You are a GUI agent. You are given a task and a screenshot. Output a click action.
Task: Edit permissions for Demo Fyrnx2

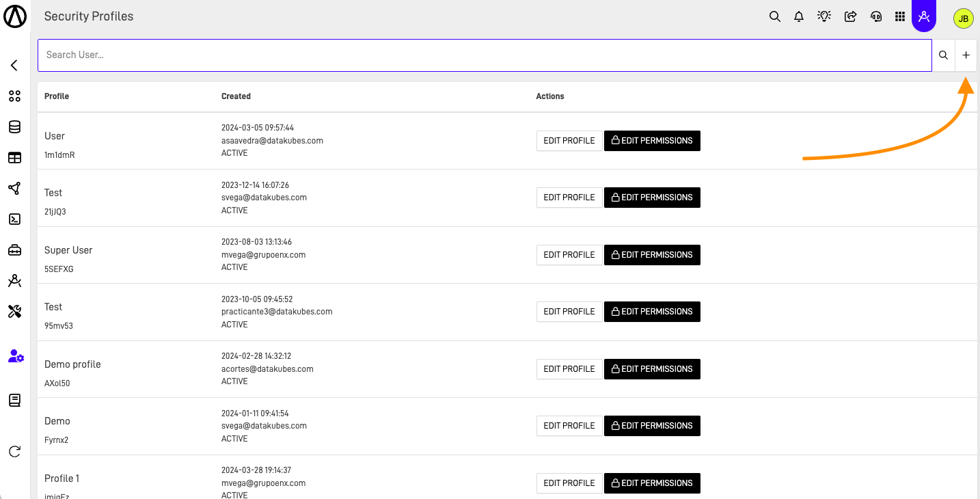pos(652,426)
